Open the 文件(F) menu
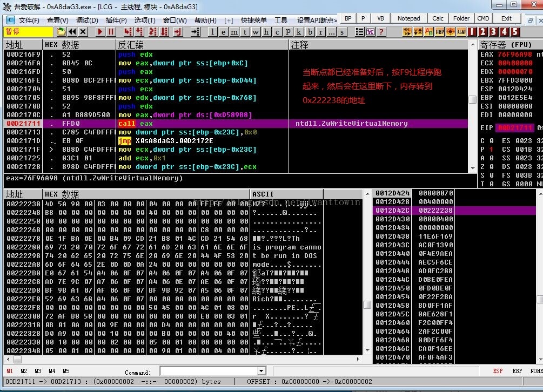The width and height of the screenshot is (543, 392). pyautogui.click(x=29, y=21)
